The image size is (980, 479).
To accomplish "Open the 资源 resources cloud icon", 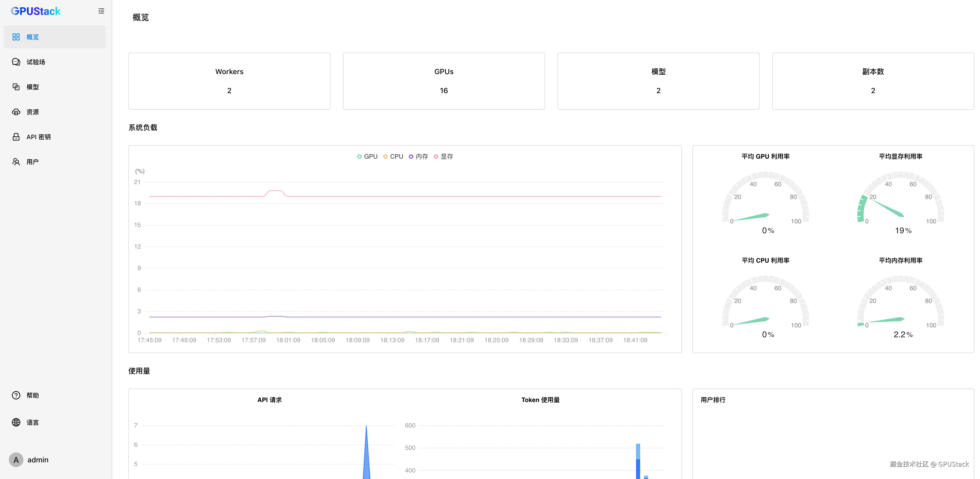I will pos(16,112).
